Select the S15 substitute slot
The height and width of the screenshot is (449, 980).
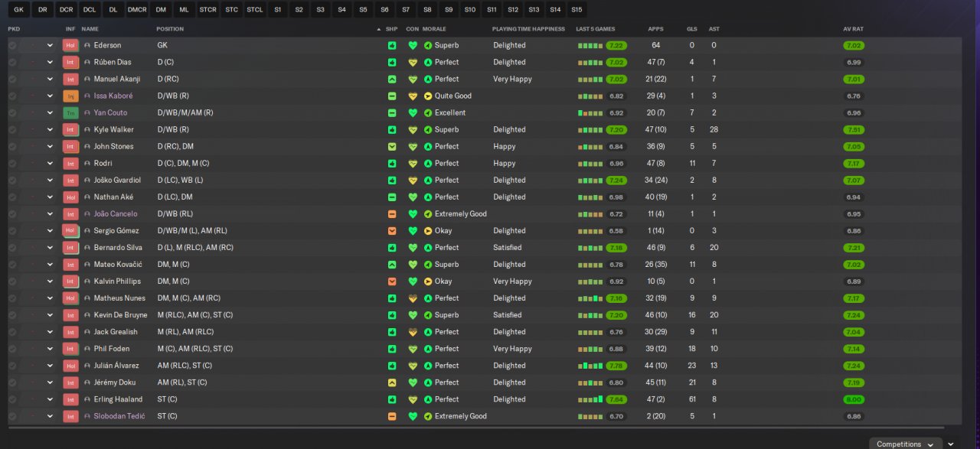(577, 10)
